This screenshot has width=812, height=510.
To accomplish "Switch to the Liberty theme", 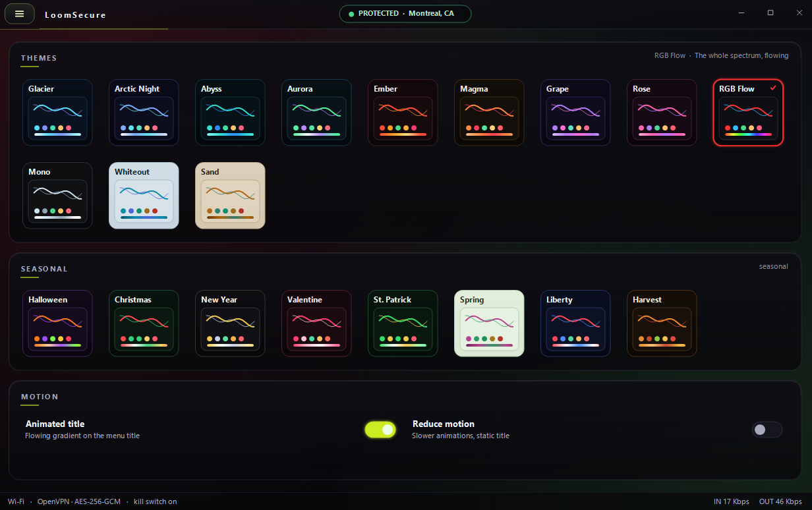I will coord(575,324).
